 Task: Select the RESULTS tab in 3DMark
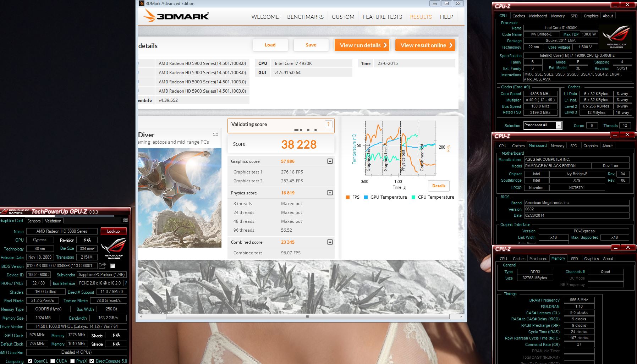(421, 17)
